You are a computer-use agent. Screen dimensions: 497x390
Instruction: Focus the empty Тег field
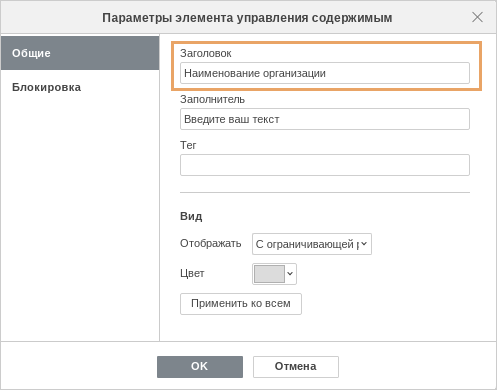[325, 165]
